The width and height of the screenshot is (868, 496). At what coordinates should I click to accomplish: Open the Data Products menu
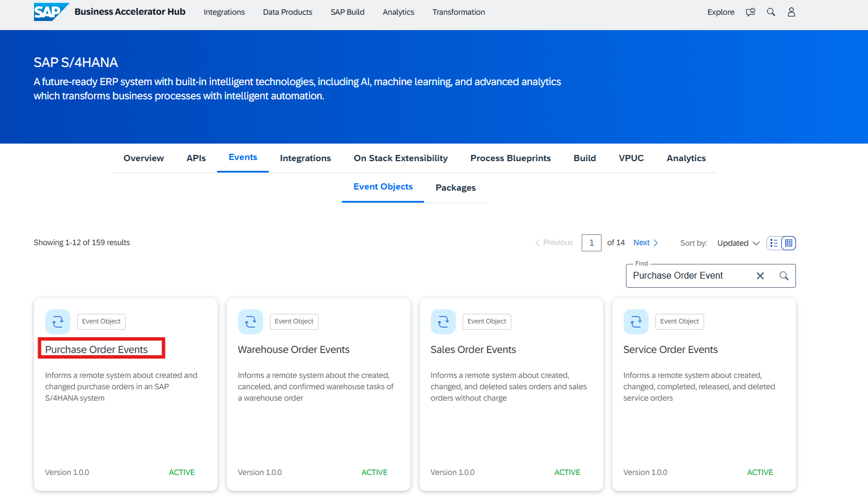click(287, 12)
